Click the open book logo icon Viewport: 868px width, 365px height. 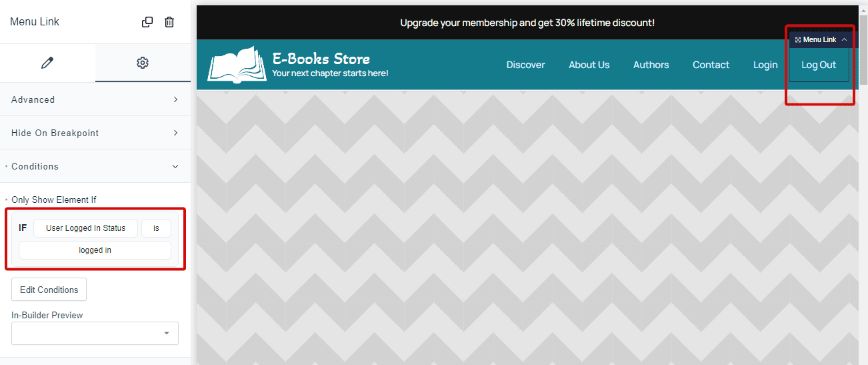click(x=233, y=65)
